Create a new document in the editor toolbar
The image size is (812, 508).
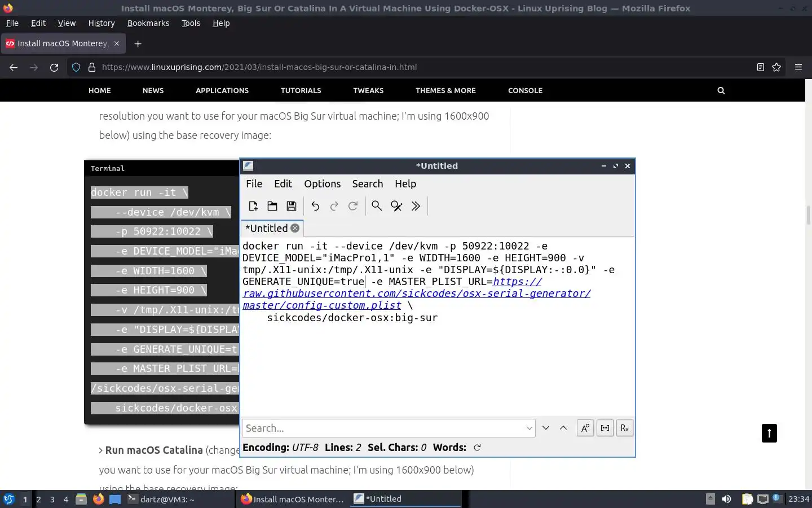(253, 206)
